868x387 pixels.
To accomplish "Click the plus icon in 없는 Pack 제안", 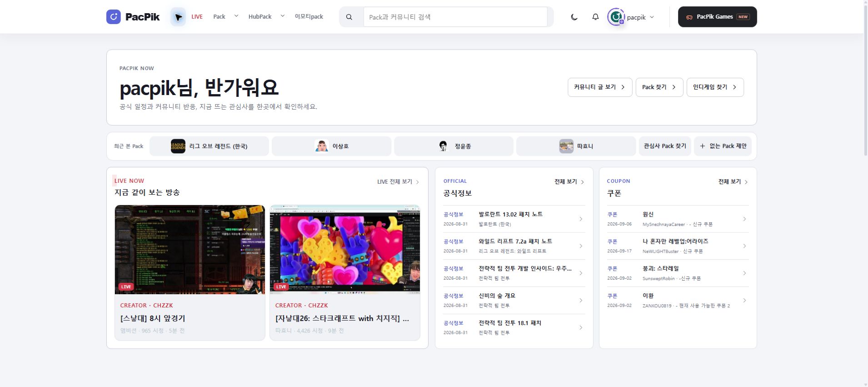I will coord(703,146).
